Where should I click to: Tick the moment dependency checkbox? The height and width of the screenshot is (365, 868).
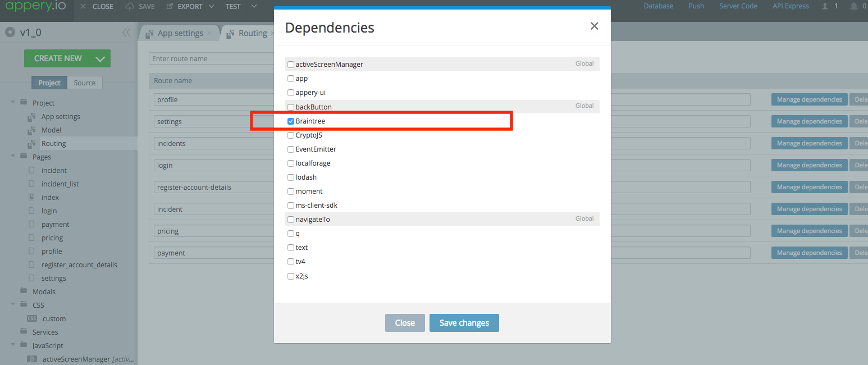click(x=291, y=191)
